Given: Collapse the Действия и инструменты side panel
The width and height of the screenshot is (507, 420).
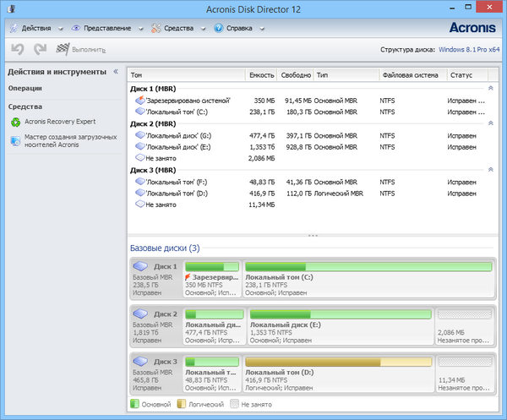Looking at the screenshot, I should [115, 72].
